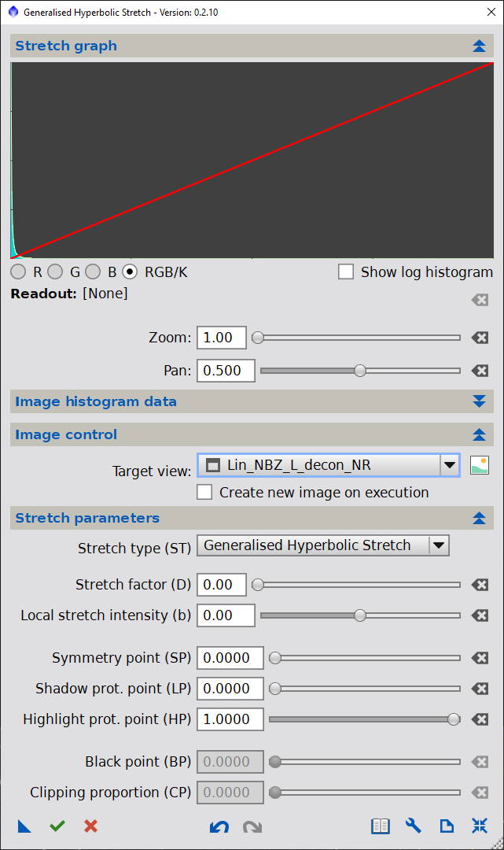Collapse the Stretch graph section
This screenshot has height=850, width=504.
pyautogui.click(x=480, y=46)
